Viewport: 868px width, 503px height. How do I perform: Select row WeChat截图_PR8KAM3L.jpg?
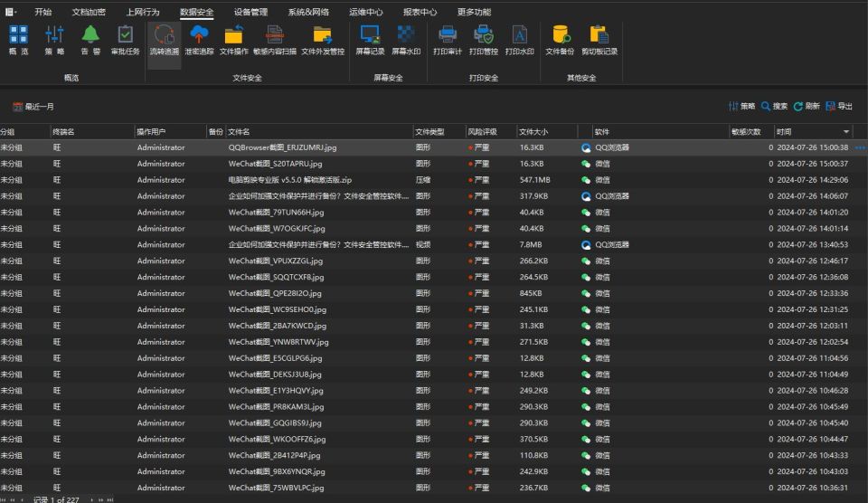click(434, 406)
